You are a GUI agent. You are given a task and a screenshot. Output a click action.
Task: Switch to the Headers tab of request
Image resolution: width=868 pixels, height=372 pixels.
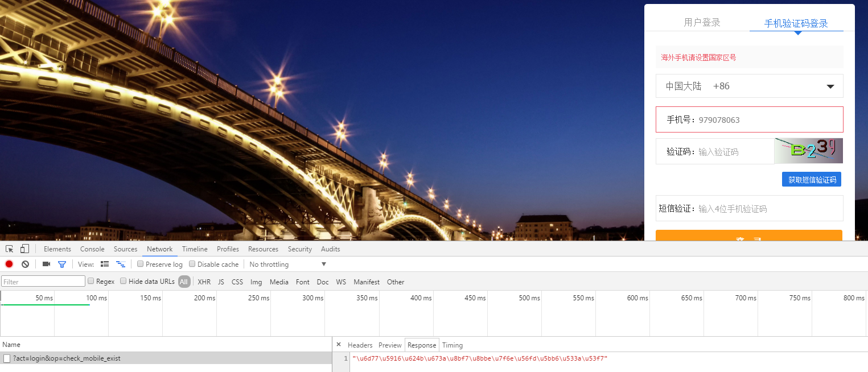pos(360,345)
